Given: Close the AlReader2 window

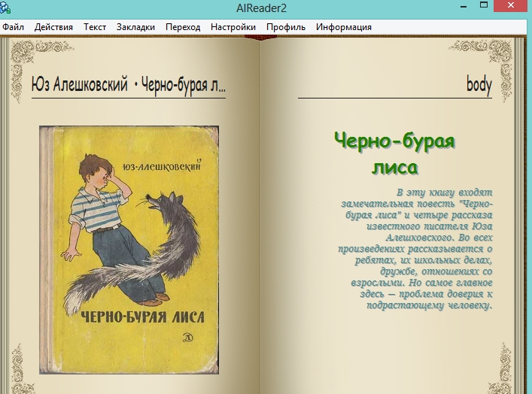Looking at the screenshot, I should point(511,5).
